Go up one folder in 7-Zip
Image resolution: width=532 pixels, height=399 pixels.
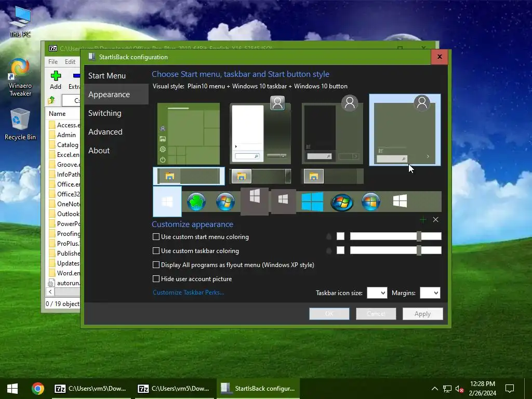51,100
